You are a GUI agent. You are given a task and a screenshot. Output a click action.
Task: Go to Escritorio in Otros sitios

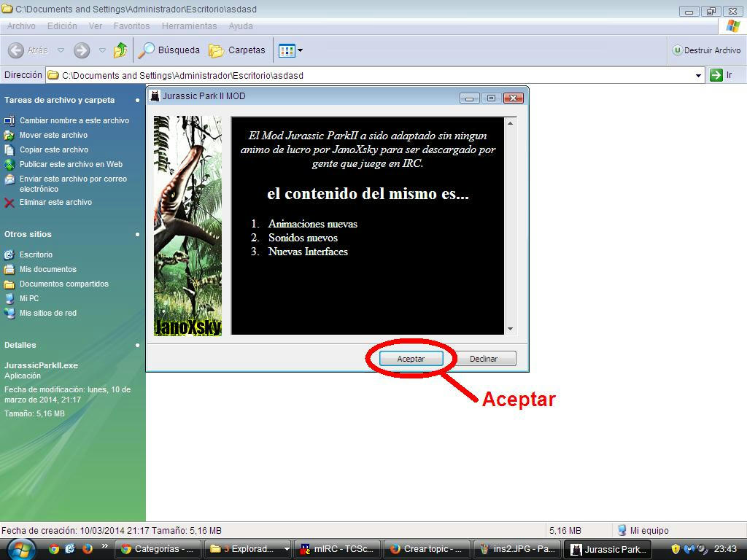pos(36,254)
